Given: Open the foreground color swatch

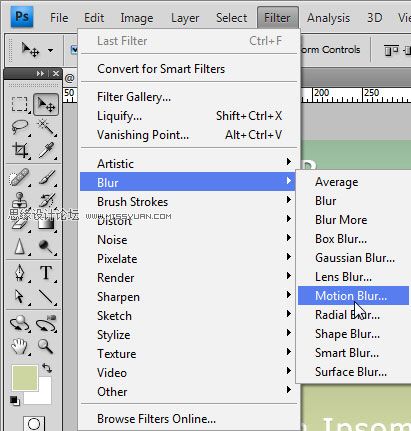Looking at the screenshot, I should coord(24,378).
